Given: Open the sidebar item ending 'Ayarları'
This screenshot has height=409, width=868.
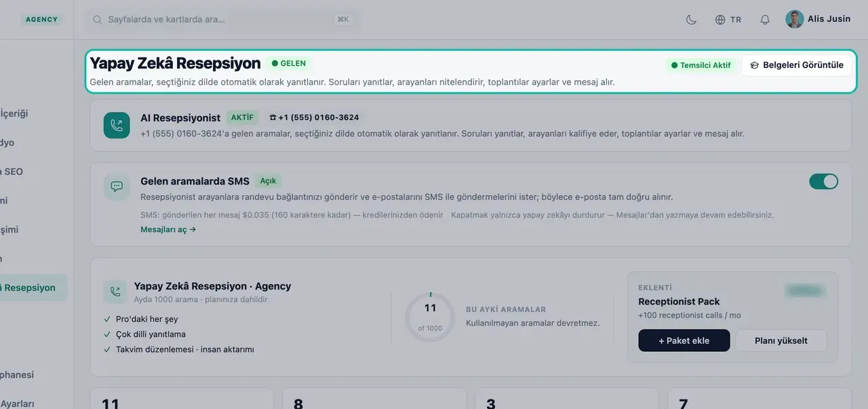Looking at the screenshot, I should (x=17, y=404).
